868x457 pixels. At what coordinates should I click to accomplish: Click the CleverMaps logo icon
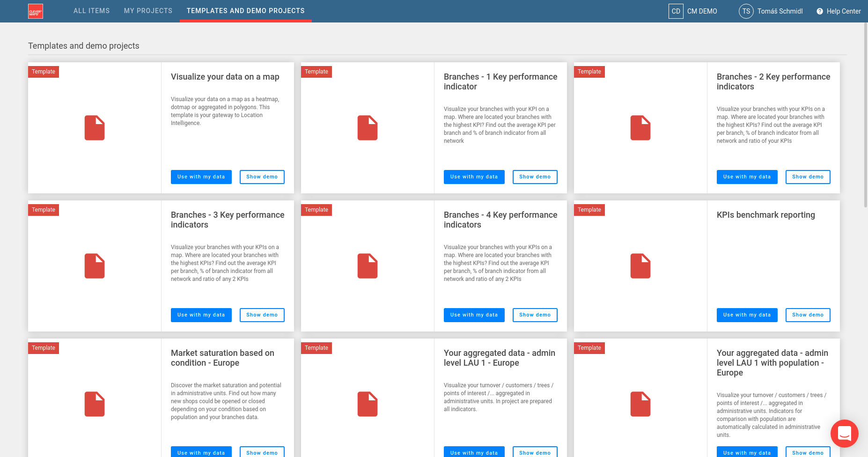click(x=36, y=11)
